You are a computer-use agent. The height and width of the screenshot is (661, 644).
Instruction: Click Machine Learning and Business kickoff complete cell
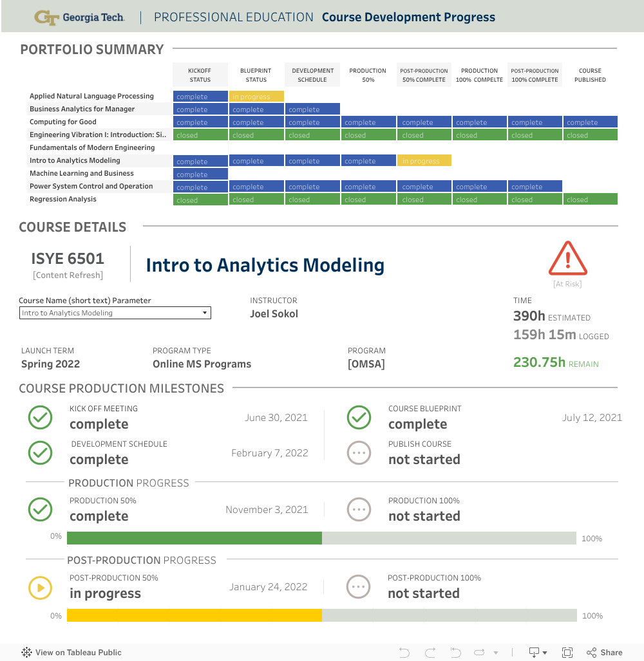[x=200, y=174]
